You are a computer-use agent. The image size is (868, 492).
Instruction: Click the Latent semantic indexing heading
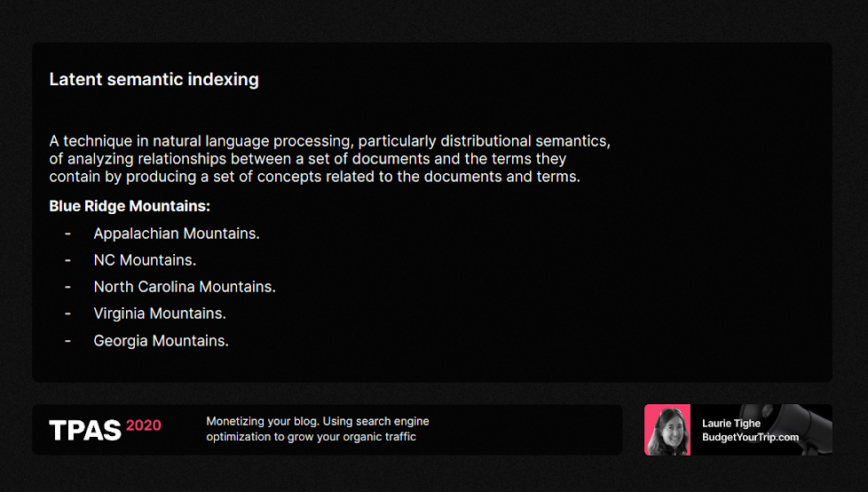154,80
